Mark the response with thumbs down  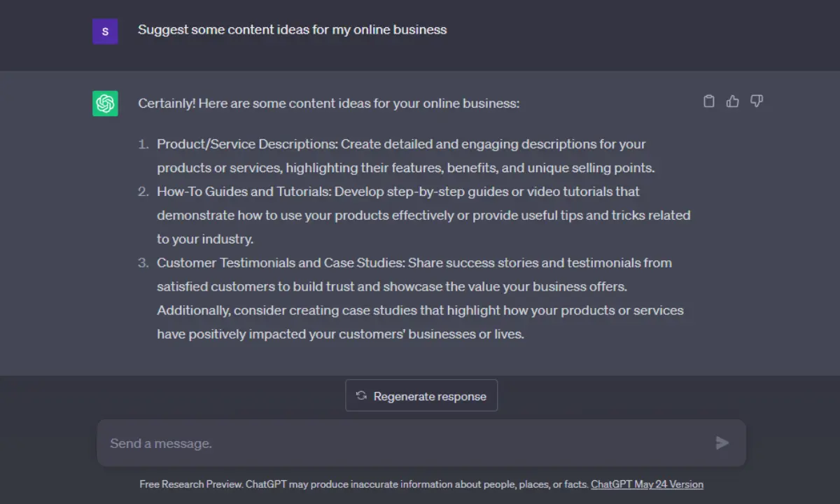click(x=757, y=101)
